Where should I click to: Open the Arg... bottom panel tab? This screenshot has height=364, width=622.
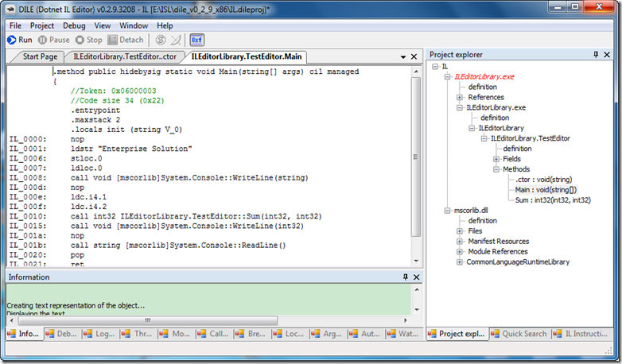point(328,334)
